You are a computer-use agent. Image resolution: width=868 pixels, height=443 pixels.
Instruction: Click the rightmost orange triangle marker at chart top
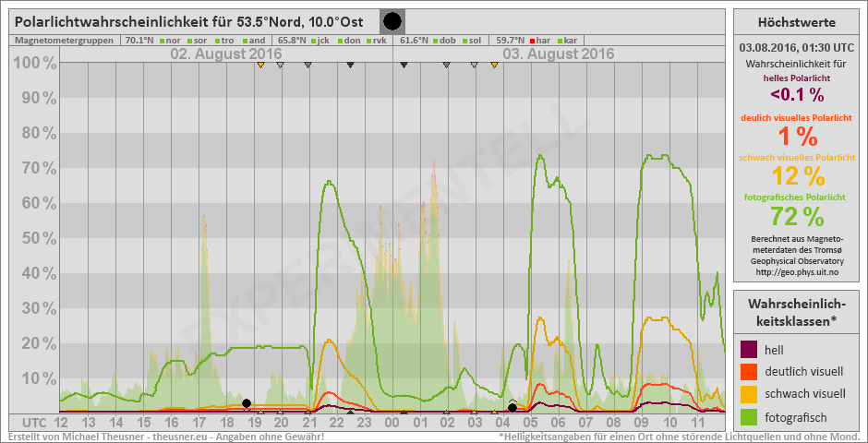pyautogui.click(x=495, y=65)
